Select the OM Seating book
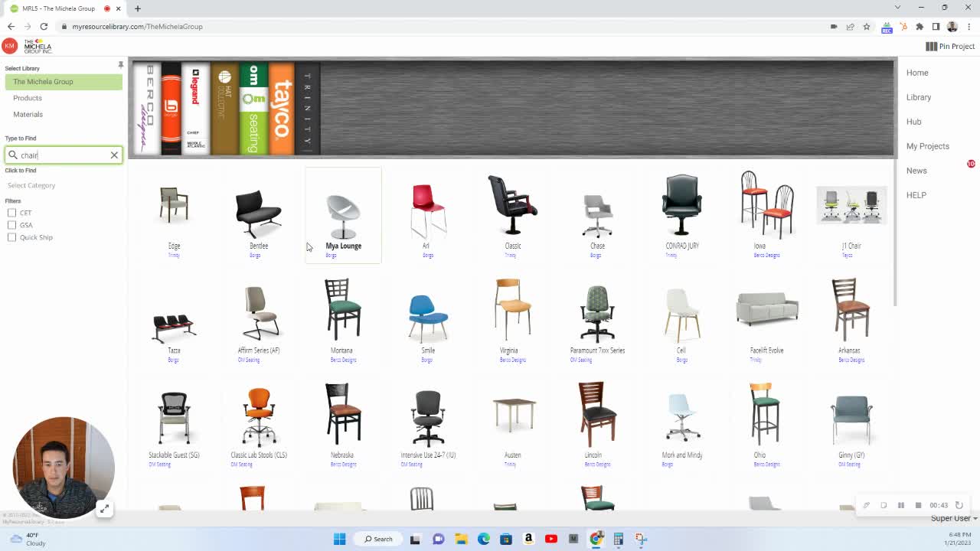The image size is (980, 551). tap(253, 108)
